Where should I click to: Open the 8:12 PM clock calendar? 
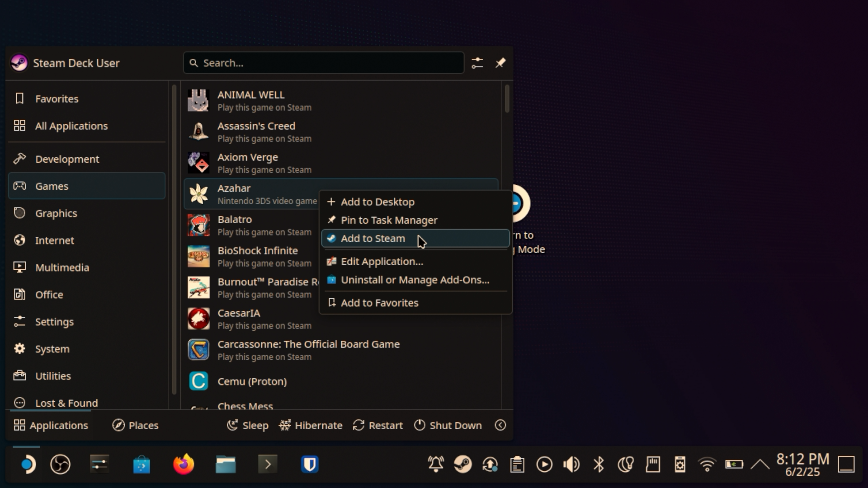click(803, 465)
